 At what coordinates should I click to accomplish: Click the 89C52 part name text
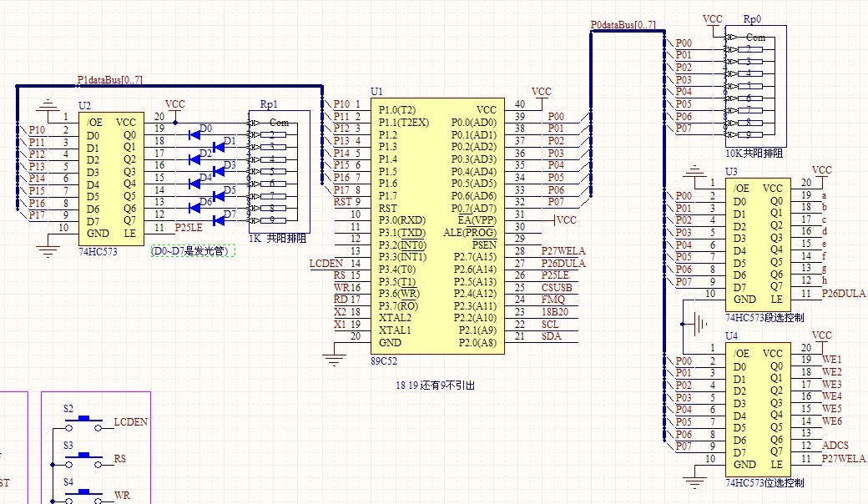point(384,360)
